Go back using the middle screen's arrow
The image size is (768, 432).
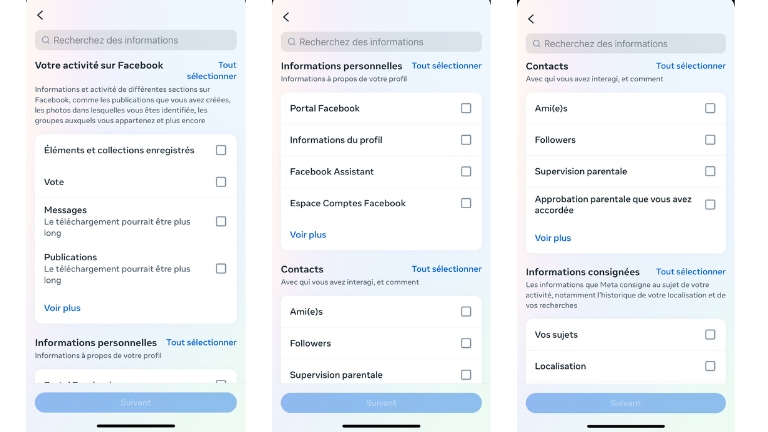coord(286,17)
